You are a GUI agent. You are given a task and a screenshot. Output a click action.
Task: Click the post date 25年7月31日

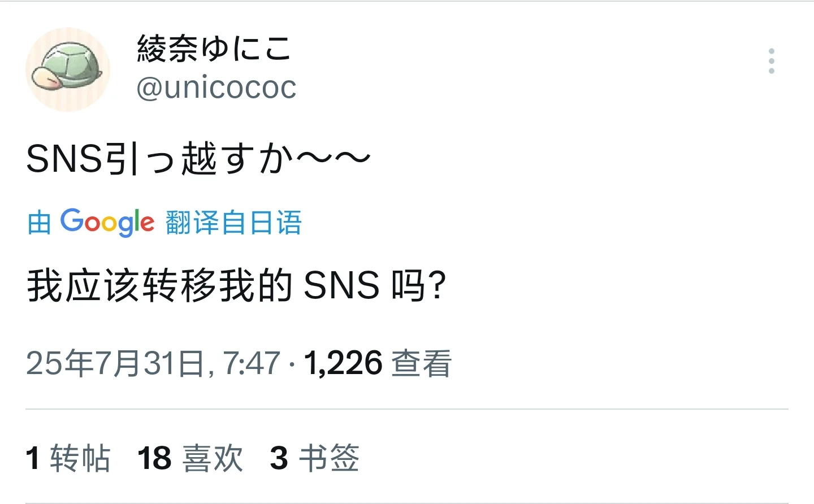point(115,363)
